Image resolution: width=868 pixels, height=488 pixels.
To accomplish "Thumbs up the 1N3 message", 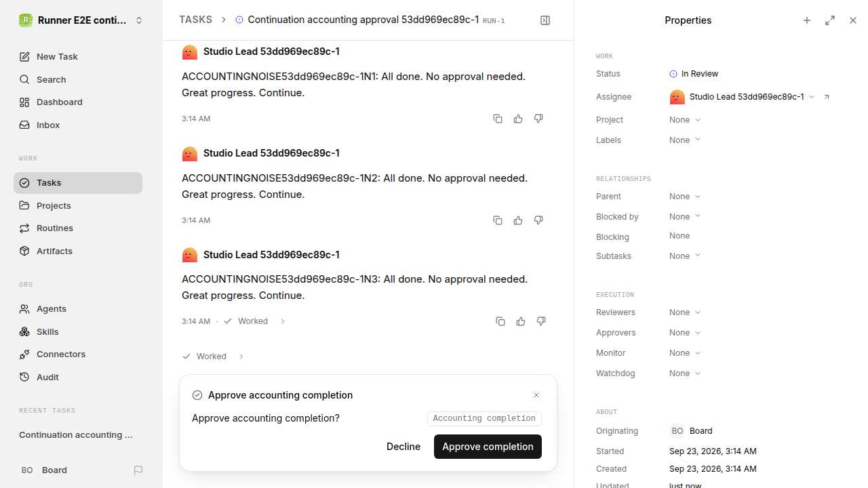I will tap(521, 321).
